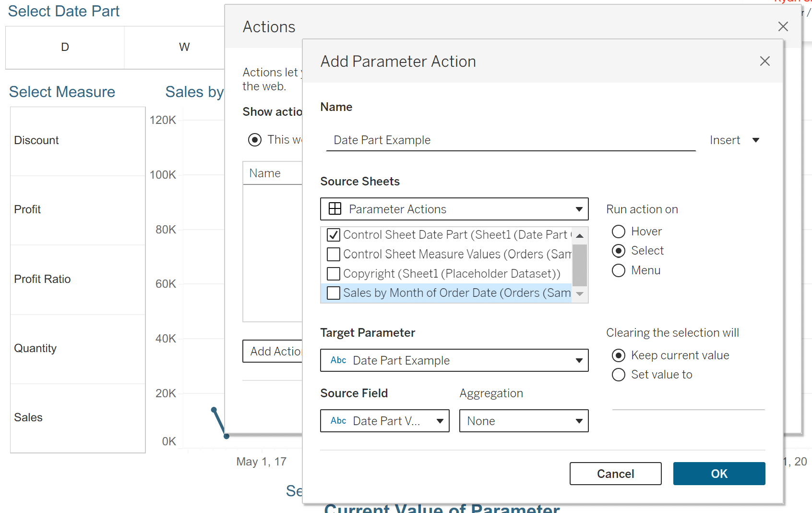This screenshot has width=812, height=513.
Task: Select the sheet list scrollbar thumb
Action: pos(580,265)
